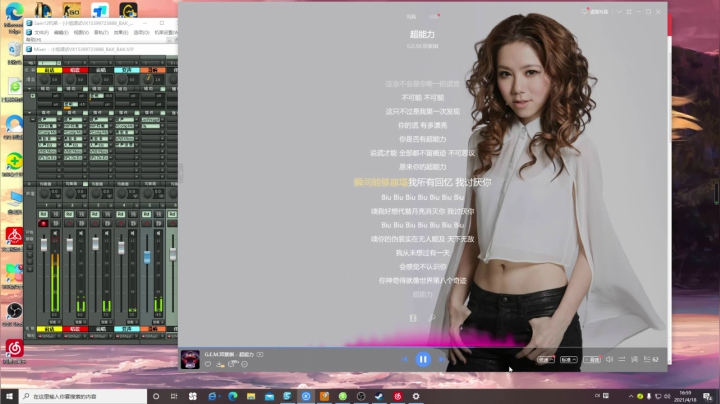The height and width of the screenshot is (404, 720).
Task: Open the comments icon beside download
Action: (232, 364)
